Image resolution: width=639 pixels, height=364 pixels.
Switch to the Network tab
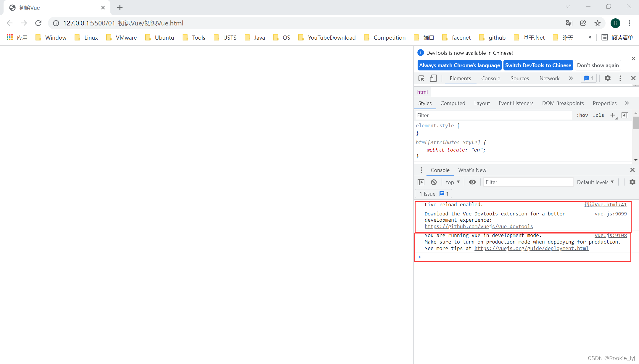549,78
